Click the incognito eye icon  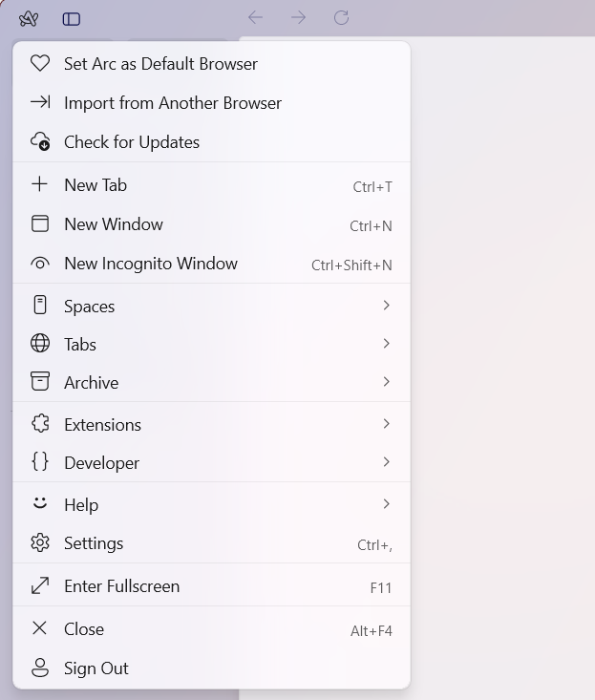(39, 264)
